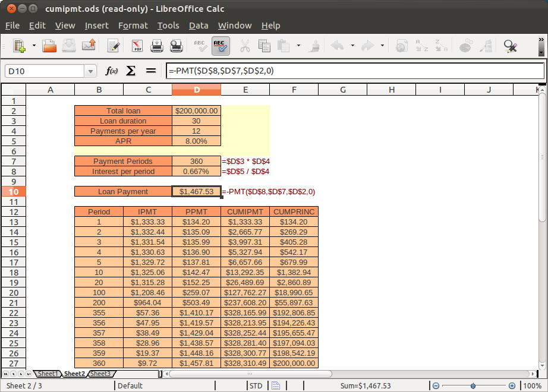The image size is (548, 392).
Task: Click last sheet navigation arrow
Action: [29, 374]
